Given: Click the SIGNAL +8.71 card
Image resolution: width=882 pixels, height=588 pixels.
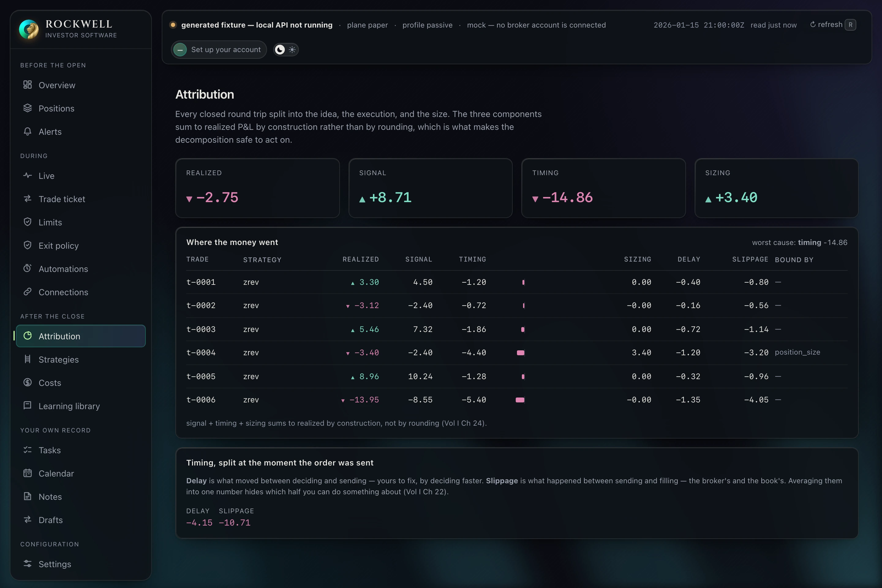Looking at the screenshot, I should pos(431,188).
